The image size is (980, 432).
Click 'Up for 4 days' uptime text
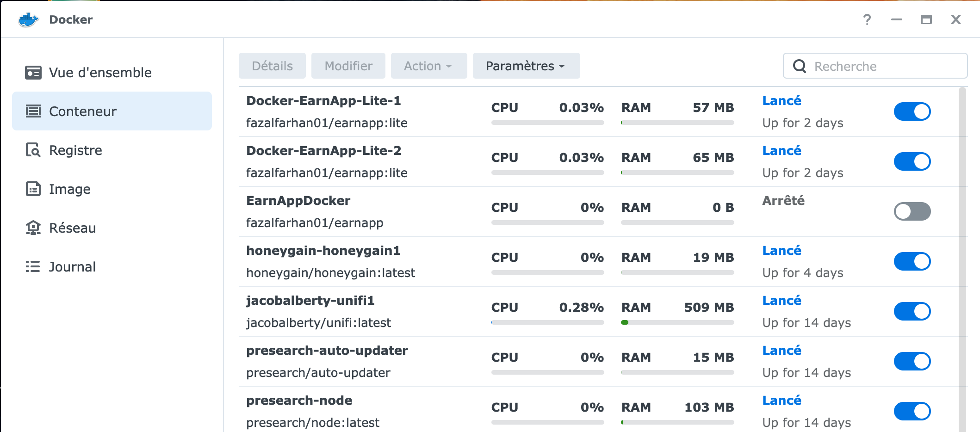click(803, 273)
